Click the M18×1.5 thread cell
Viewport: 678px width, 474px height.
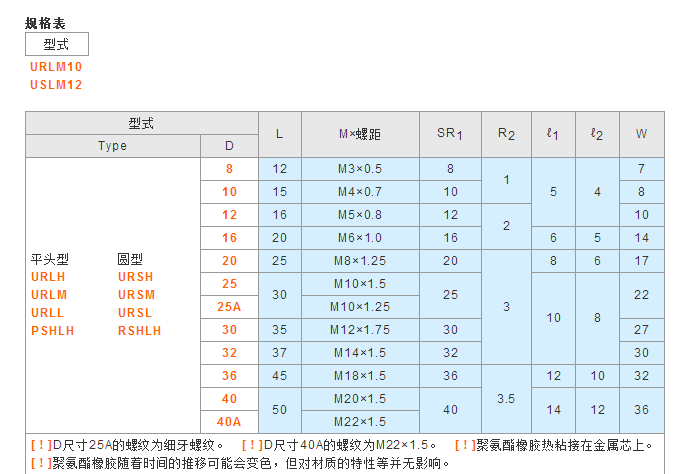(x=360, y=376)
